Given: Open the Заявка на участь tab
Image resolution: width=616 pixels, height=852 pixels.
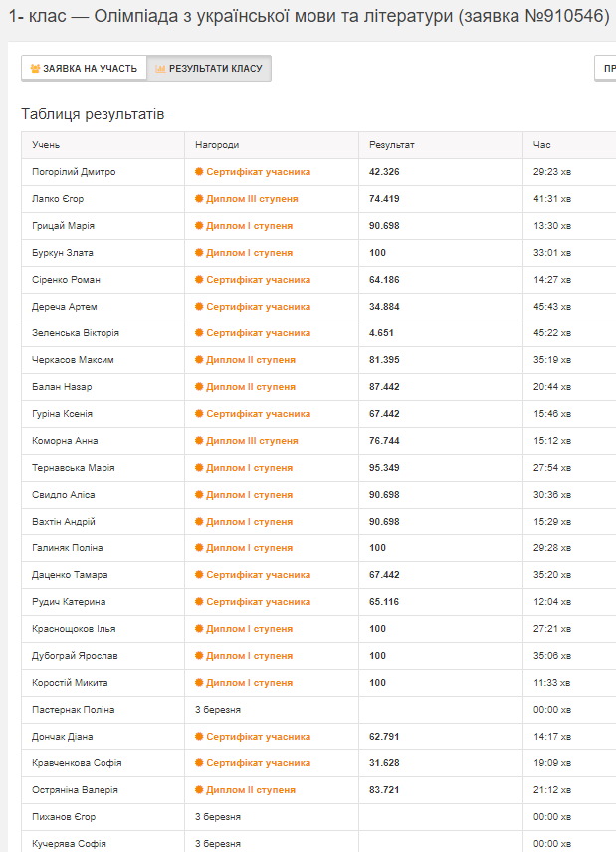Looking at the screenshot, I should point(84,69).
